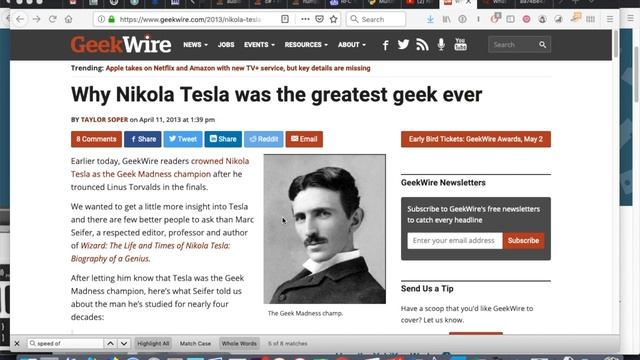Go to the previous find match arrow

pos(110,344)
